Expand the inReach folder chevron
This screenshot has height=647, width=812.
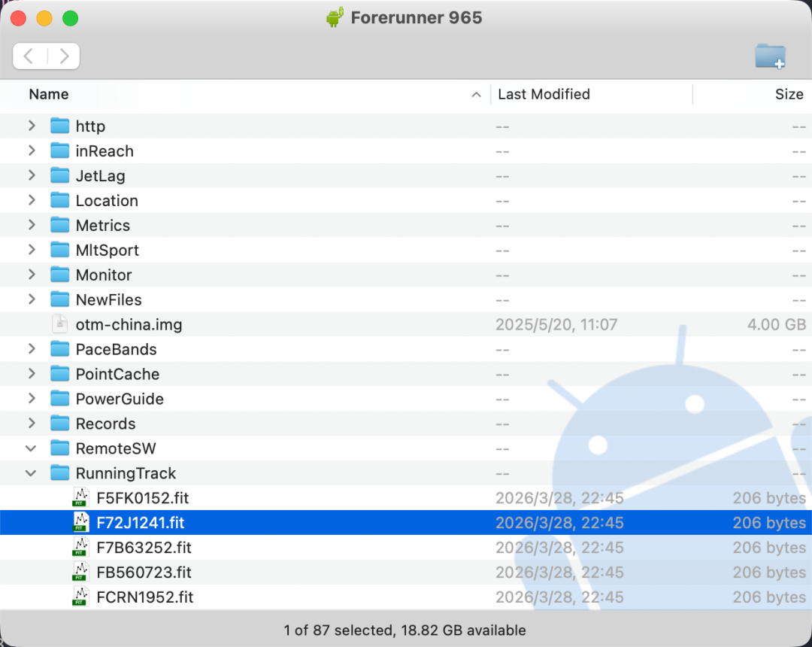tap(32, 150)
